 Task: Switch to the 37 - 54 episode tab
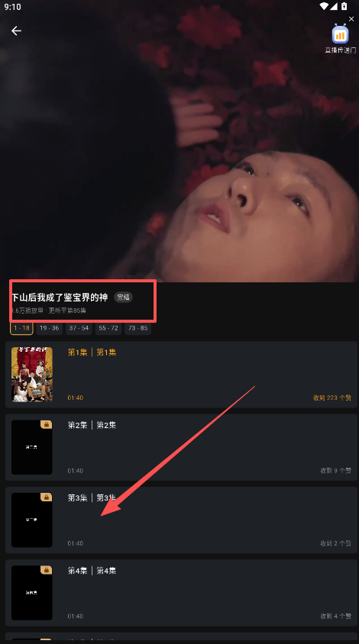[x=79, y=328]
